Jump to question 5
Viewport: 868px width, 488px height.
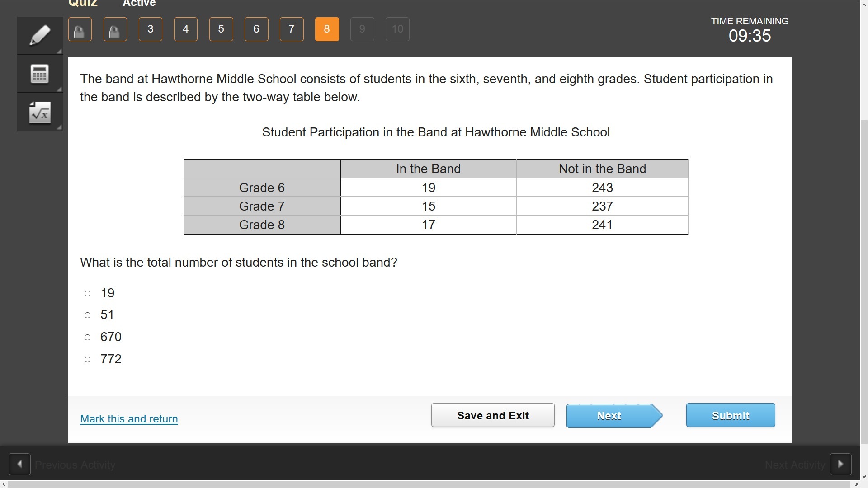tap(221, 29)
